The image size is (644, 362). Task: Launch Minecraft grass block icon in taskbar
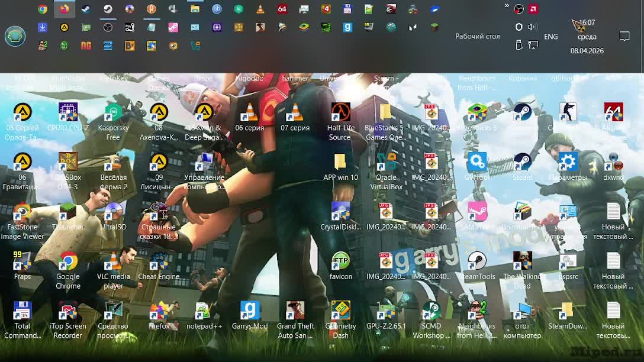[x=434, y=27]
